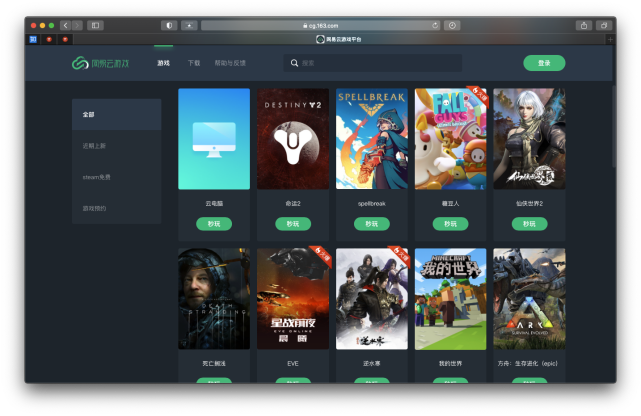This screenshot has width=641, height=416.
Task: Select the 近期上新 sidebar category
Action: pos(117,146)
